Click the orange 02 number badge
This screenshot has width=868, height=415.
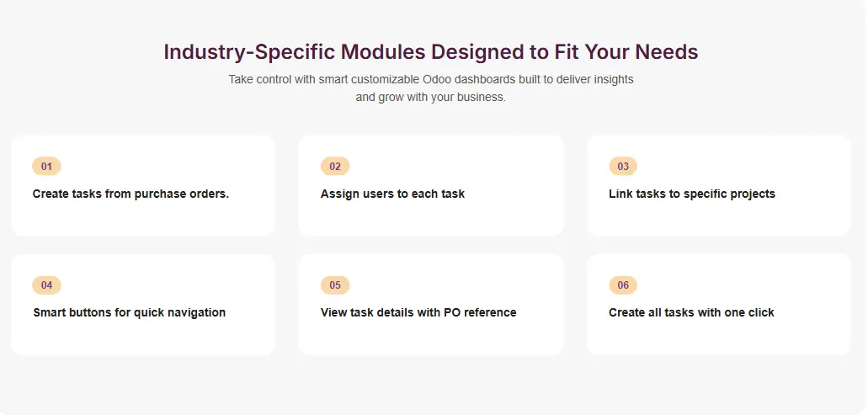(x=335, y=167)
